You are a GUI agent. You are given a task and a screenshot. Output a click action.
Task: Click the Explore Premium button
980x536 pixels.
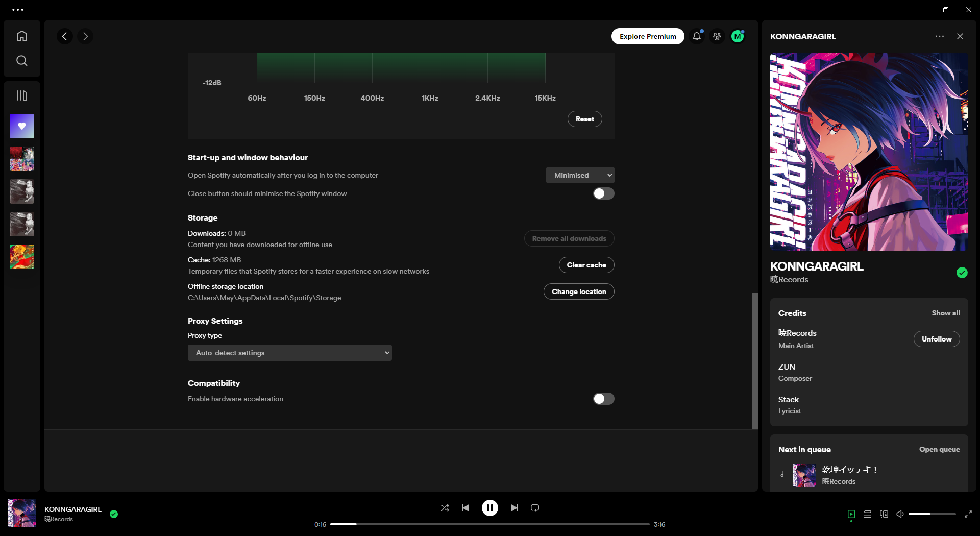[x=648, y=36]
